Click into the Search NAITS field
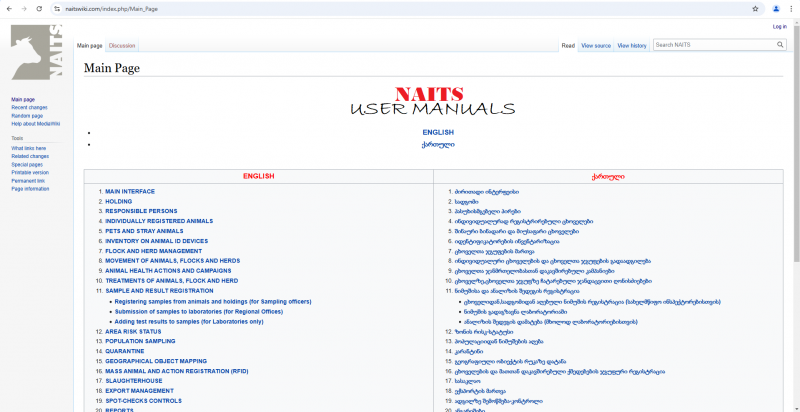The image size is (800, 412). pos(714,45)
